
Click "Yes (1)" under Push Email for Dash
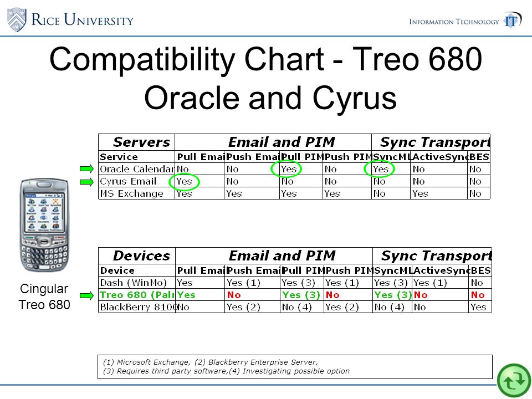[243, 283]
